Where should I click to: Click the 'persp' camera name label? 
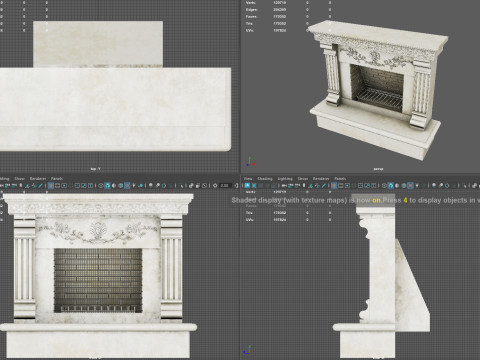tap(378, 169)
